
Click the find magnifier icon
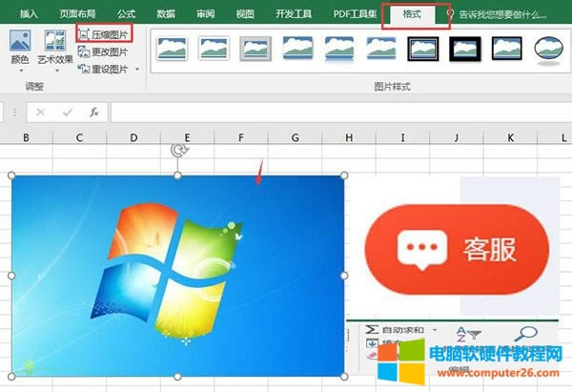[525, 333]
